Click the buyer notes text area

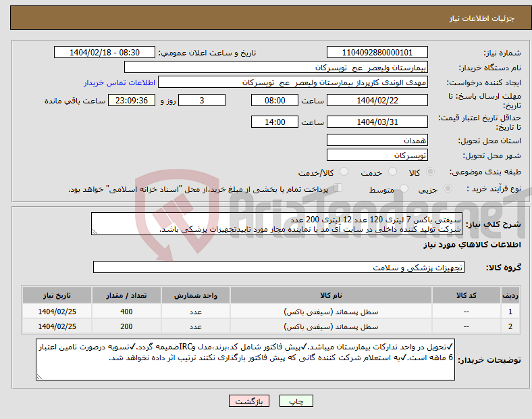click(245, 360)
